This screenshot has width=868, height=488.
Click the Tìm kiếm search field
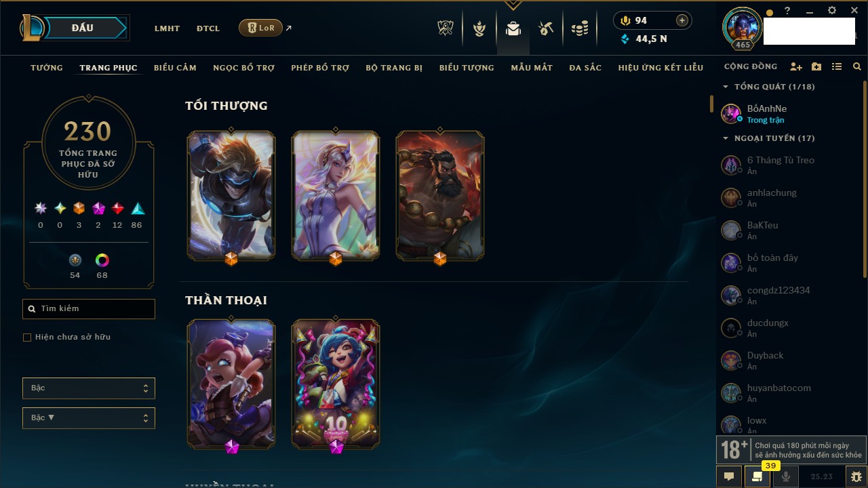coord(89,308)
